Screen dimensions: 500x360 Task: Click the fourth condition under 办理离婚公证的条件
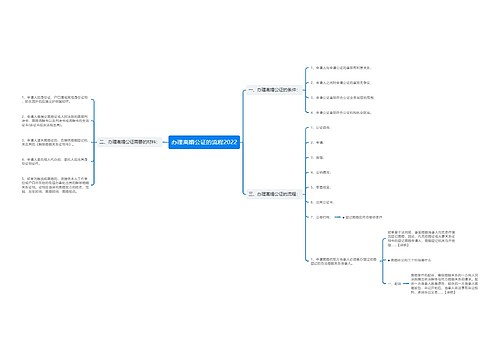click(x=341, y=113)
